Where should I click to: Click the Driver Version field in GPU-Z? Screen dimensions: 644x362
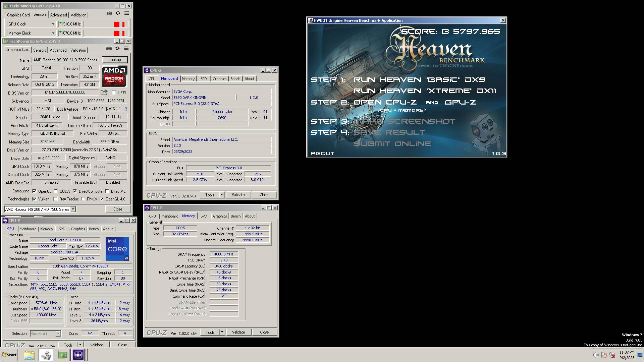point(79,150)
